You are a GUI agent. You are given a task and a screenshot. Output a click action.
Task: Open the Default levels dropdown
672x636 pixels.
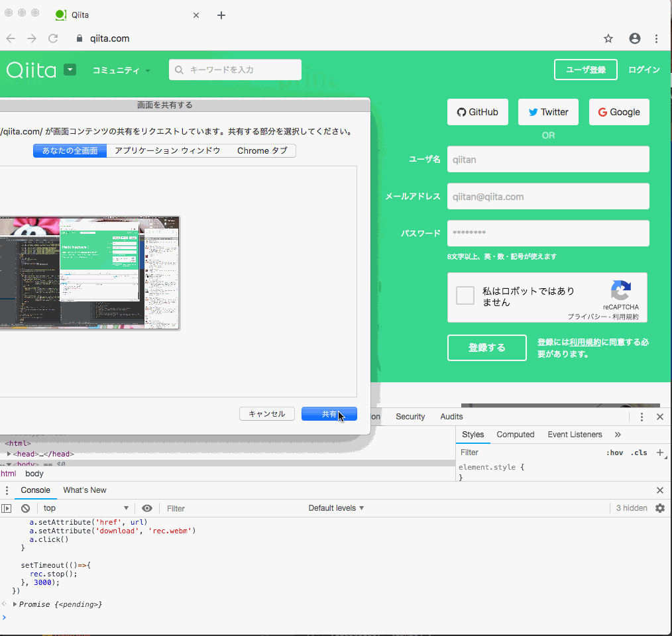[336, 508]
